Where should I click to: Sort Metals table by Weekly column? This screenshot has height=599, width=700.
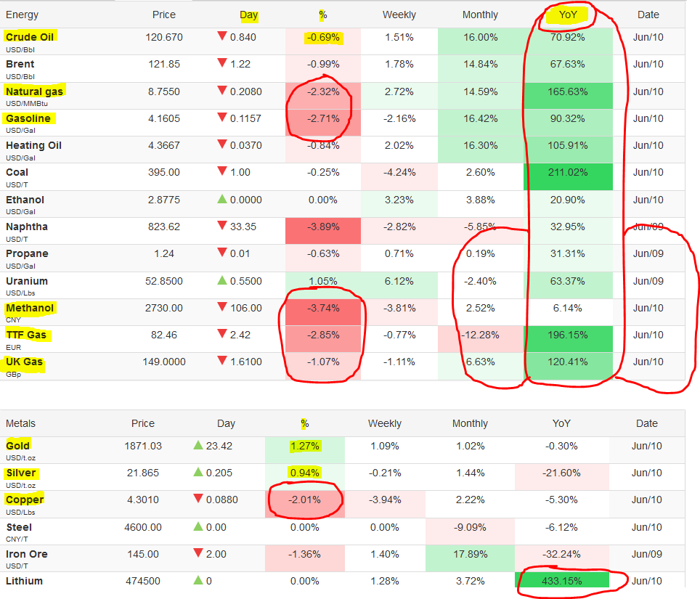coord(384,423)
